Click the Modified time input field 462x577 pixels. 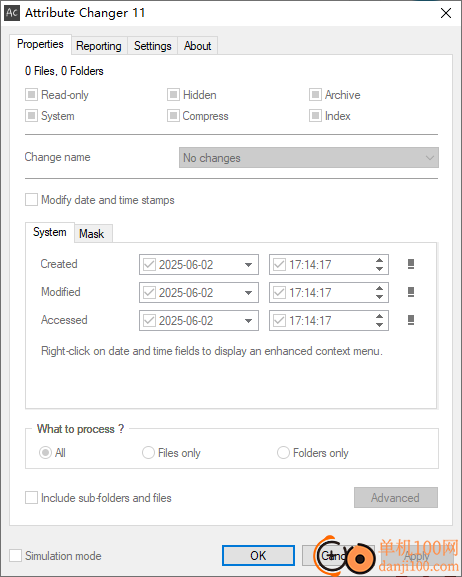(x=329, y=293)
